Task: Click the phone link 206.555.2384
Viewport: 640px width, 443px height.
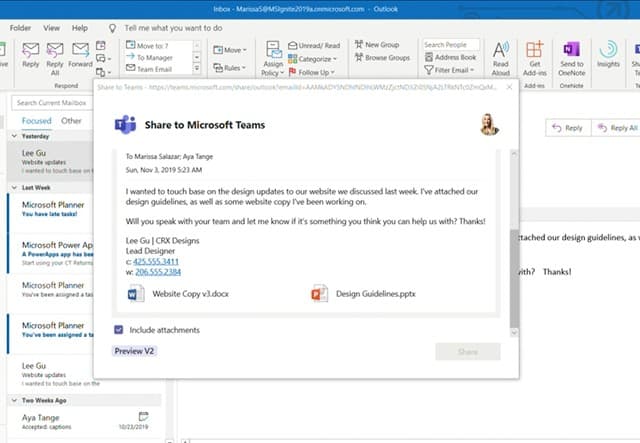Action: click(158, 272)
